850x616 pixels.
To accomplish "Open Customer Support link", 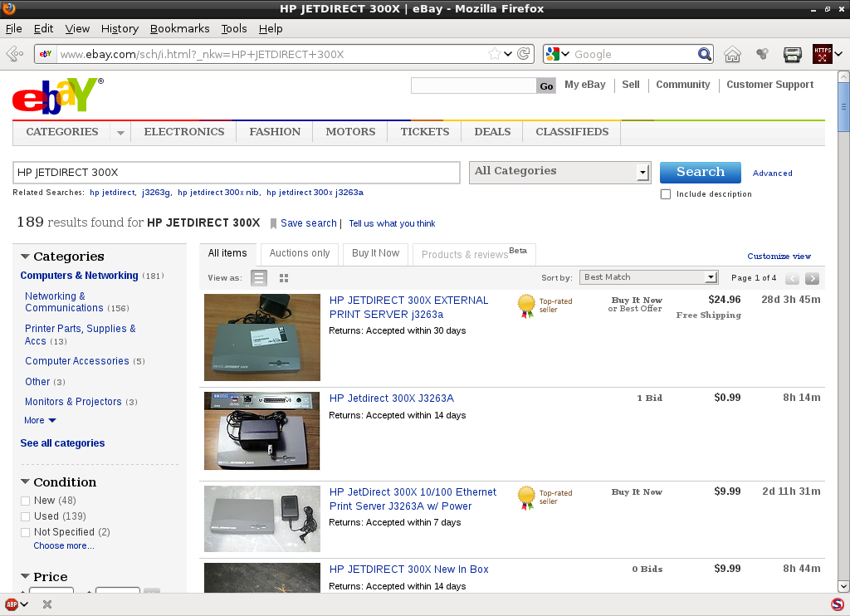I will click(769, 85).
